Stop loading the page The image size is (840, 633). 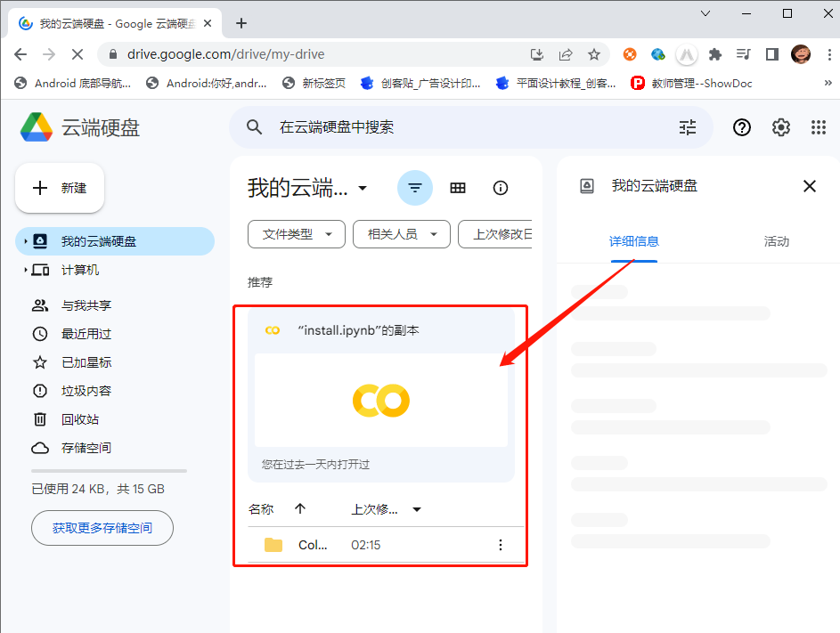click(77, 54)
